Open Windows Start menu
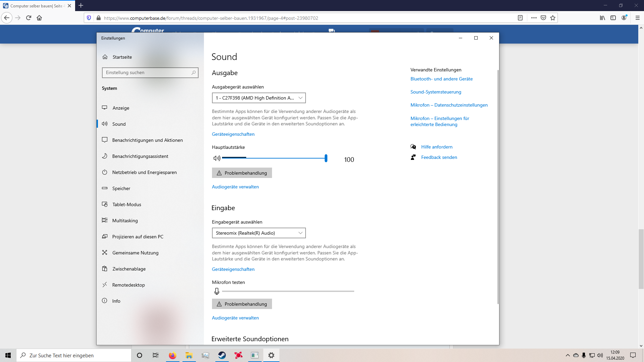Viewport: 644px width, 362px height. tap(8, 355)
